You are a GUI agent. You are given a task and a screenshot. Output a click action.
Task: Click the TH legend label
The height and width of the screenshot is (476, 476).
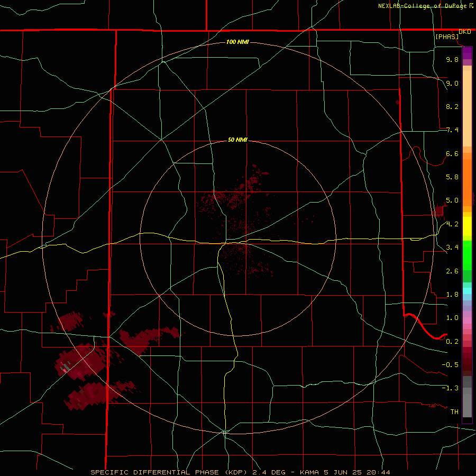pyautogui.click(x=454, y=412)
